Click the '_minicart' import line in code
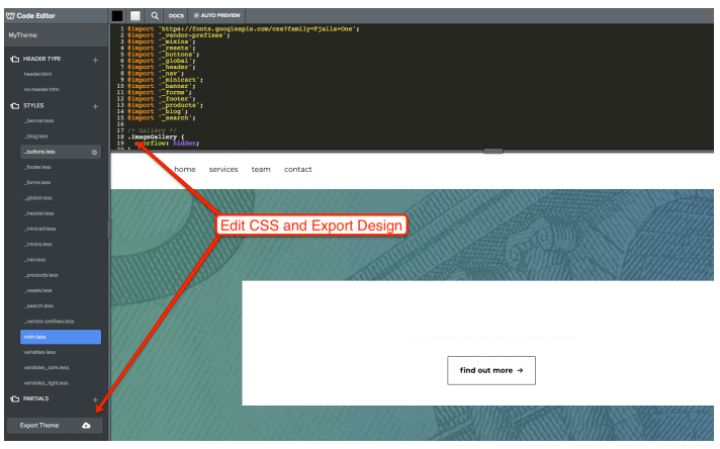Screen dimensions: 720x449 coord(165,80)
